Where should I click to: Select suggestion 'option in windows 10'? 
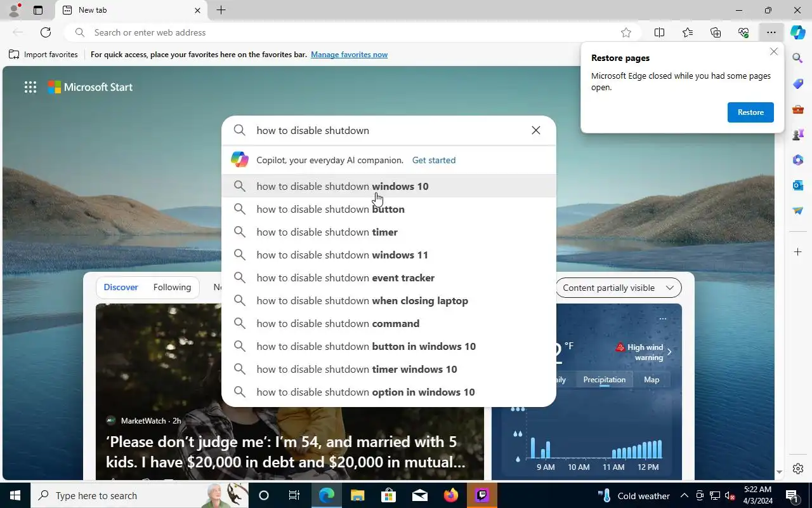click(389, 392)
